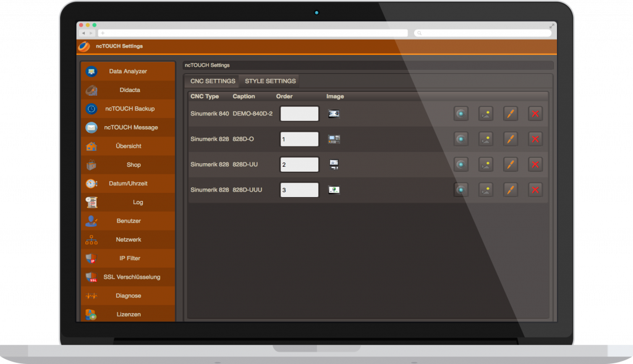This screenshot has height=364, width=633.
Task: Open Datum/Uhrzeit settings
Action: pos(127,183)
